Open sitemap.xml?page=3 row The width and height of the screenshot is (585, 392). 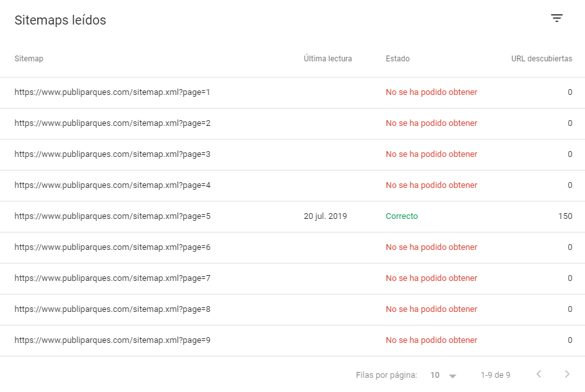(x=292, y=154)
